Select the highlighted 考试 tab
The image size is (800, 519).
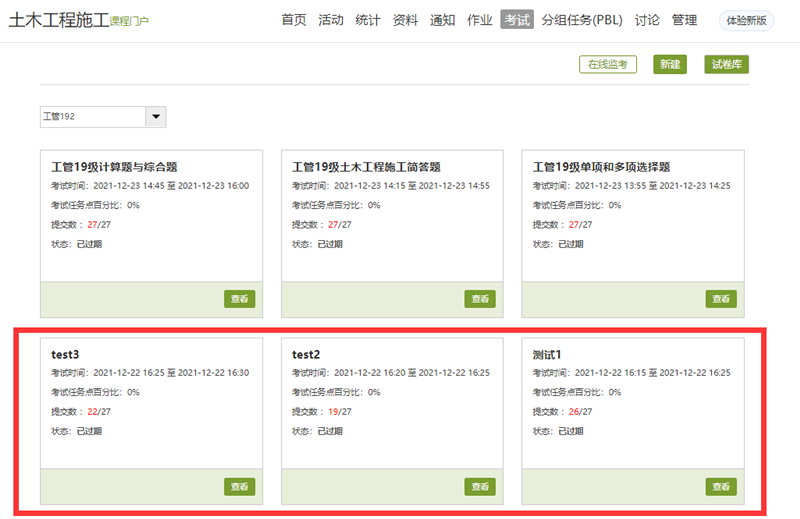click(517, 20)
